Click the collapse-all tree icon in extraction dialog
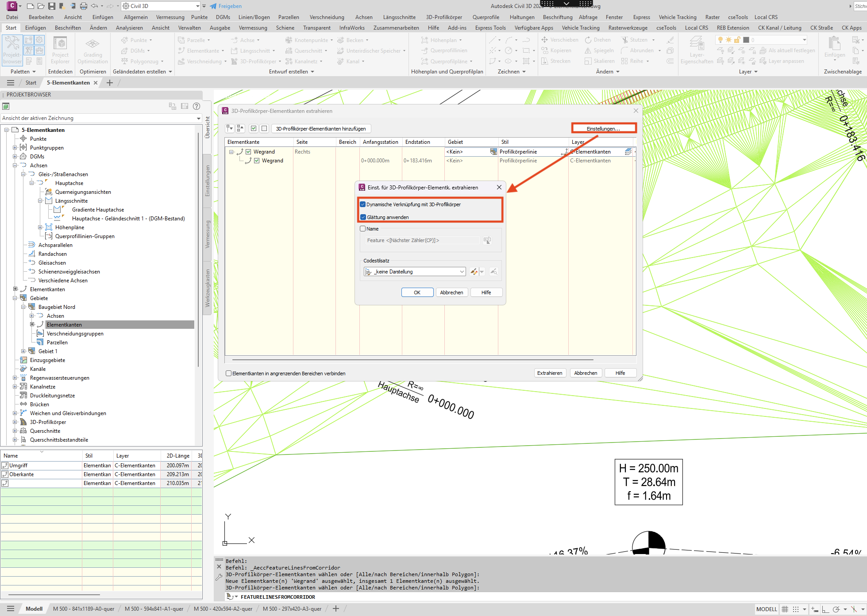Image resolution: width=867 pixels, height=616 pixels. pos(240,128)
